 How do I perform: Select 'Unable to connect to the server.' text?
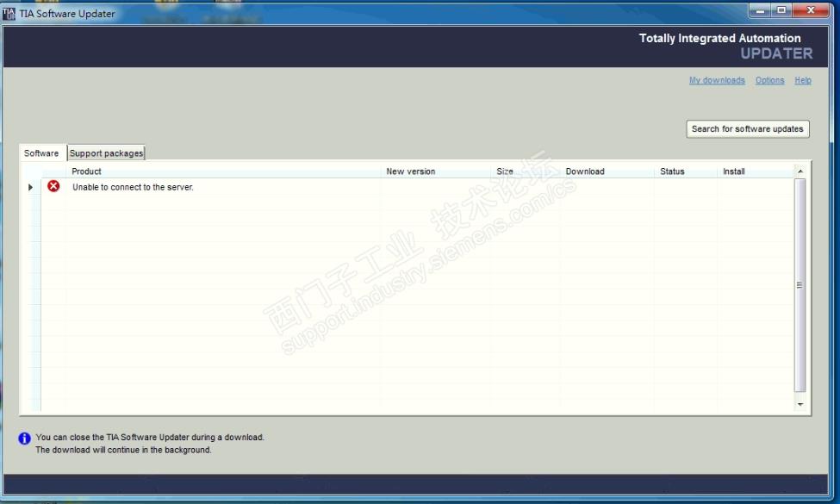[133, 187]
